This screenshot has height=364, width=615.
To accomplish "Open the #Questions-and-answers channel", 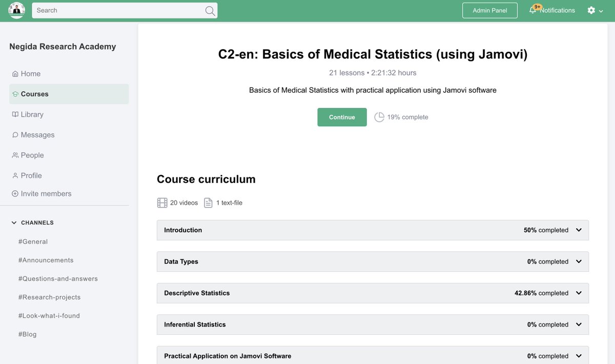I will tap(58, 279).
